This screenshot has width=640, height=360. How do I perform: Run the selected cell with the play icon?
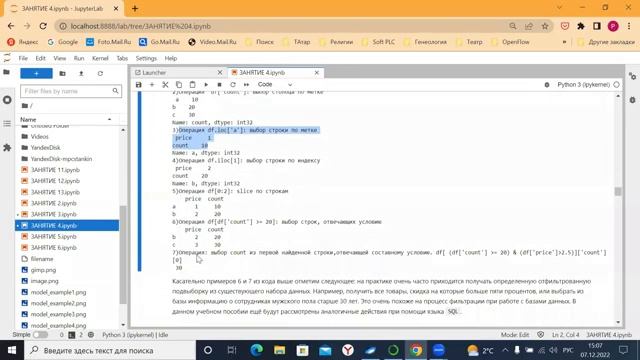(x=206, y=84)
